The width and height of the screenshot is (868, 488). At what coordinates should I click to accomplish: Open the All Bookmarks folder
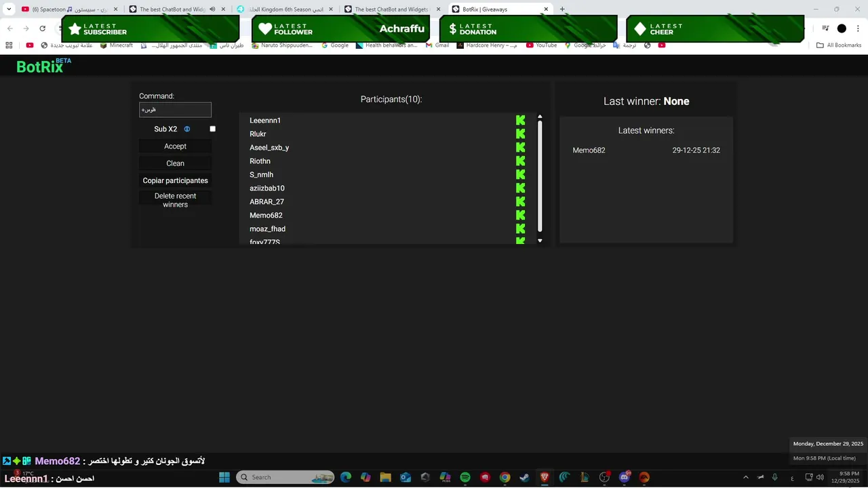pyautogui.click(x=839, y=45)
